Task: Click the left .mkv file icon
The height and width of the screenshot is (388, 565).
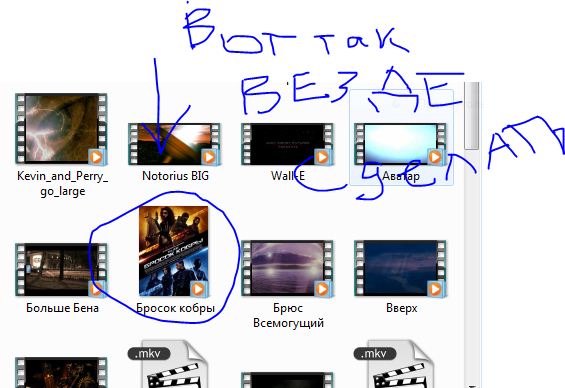Action: pyautogui.click(x=168, y=364)
